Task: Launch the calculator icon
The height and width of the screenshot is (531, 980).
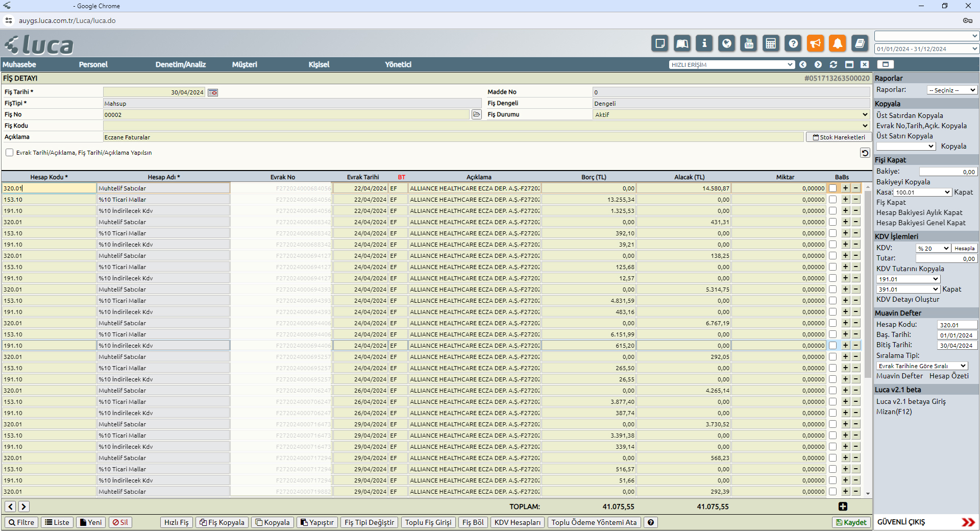Action: point(771,43)
